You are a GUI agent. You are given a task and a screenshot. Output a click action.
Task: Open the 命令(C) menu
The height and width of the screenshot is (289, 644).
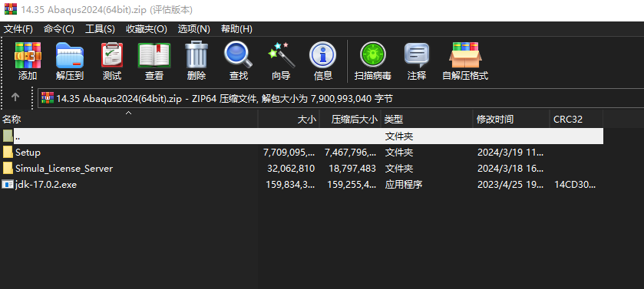click(x=59, y=29)
